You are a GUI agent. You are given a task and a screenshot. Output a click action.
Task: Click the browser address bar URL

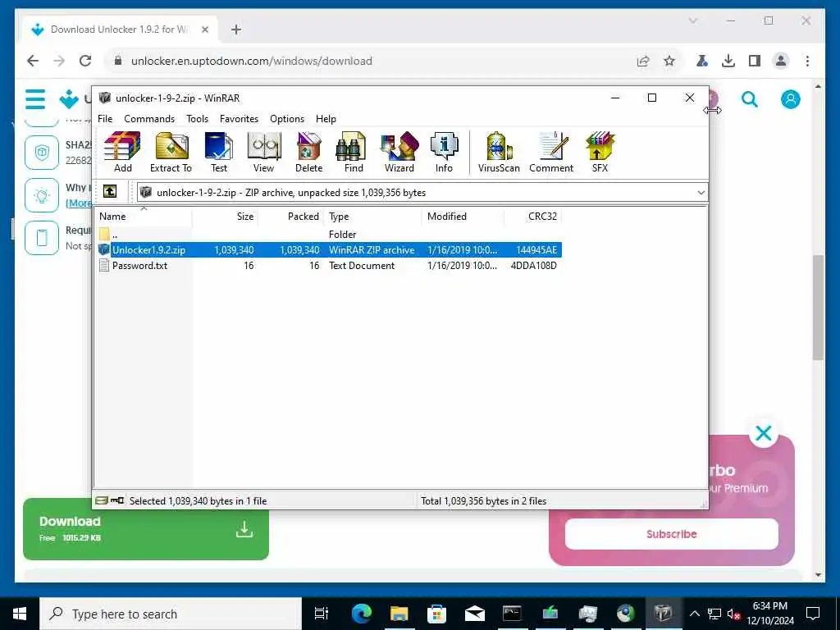coord(252,61)
